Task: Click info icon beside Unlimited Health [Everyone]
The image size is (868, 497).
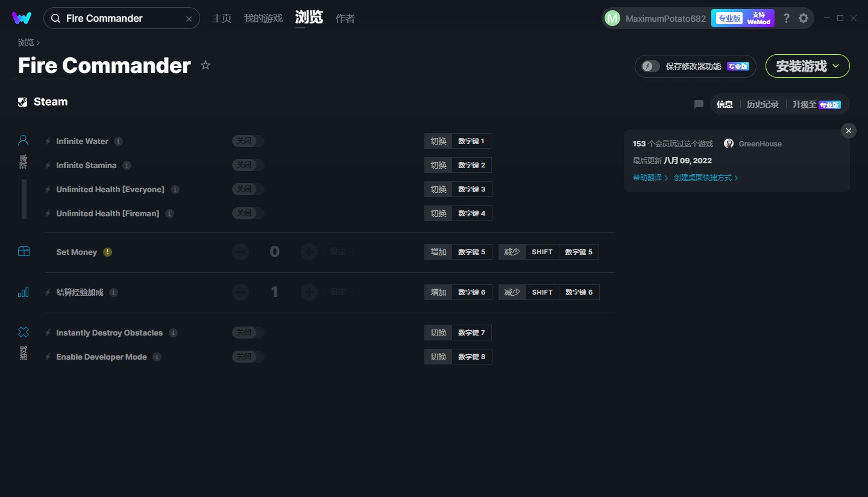Action: 175,189
